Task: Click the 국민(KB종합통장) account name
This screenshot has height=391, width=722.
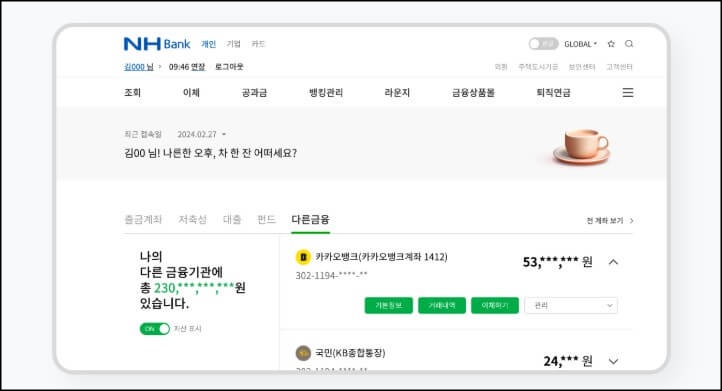Action: pos(350,353)
